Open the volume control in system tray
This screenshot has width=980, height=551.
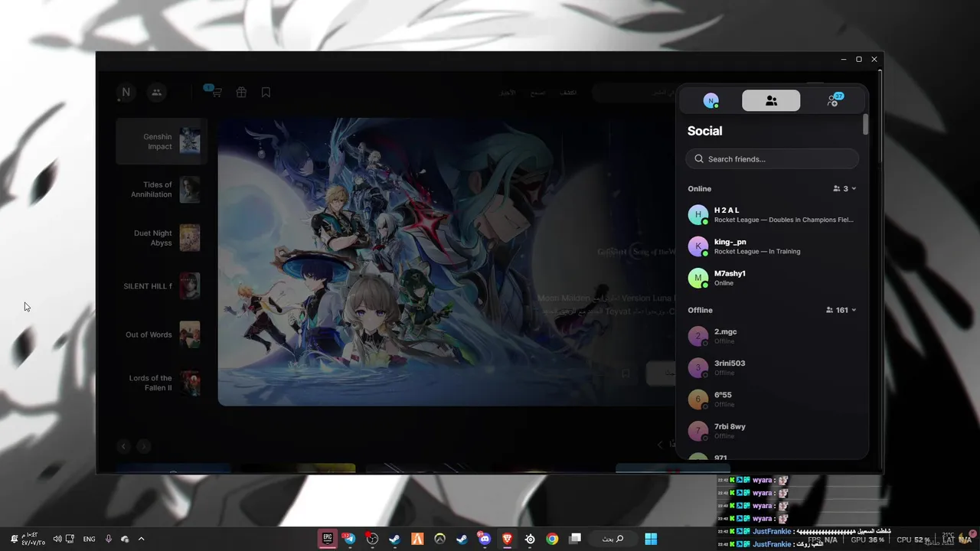[x=57, y=539]
